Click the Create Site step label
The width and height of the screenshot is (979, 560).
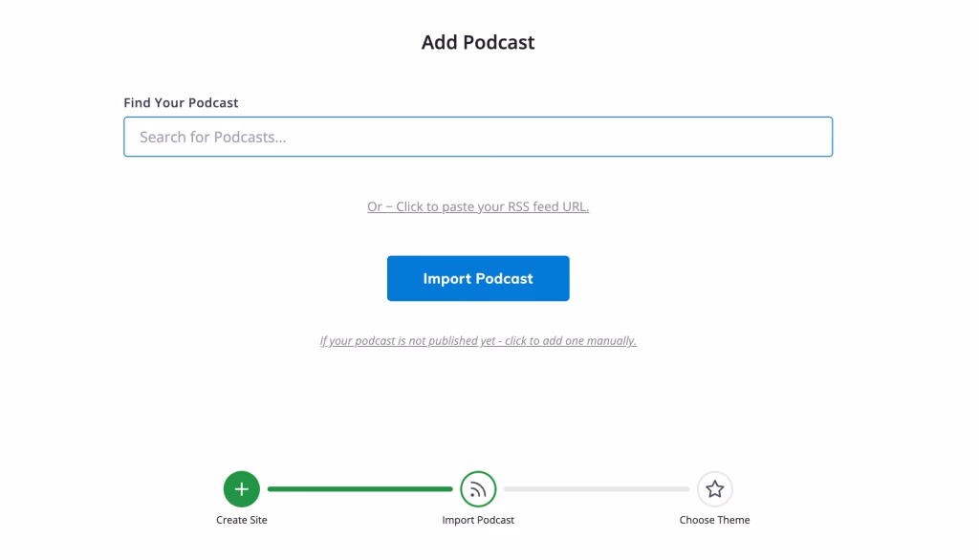click(x=241, y=520)
